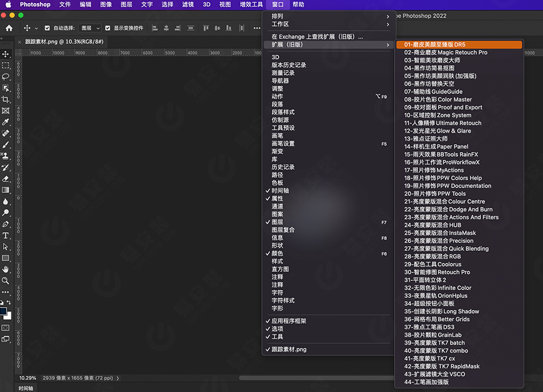543x392 pixels.
Task: Open the Move tool preset dropdown arrow
Action: pos(36,28)
